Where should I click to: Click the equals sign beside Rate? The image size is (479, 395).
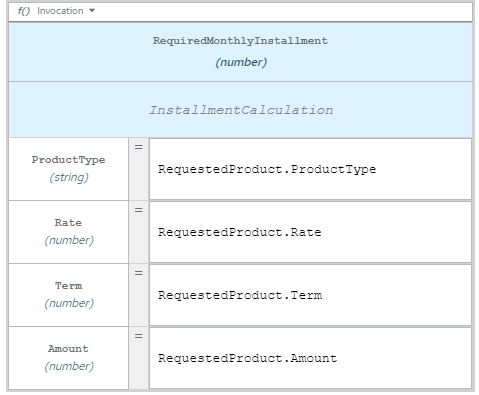point(139,210)
